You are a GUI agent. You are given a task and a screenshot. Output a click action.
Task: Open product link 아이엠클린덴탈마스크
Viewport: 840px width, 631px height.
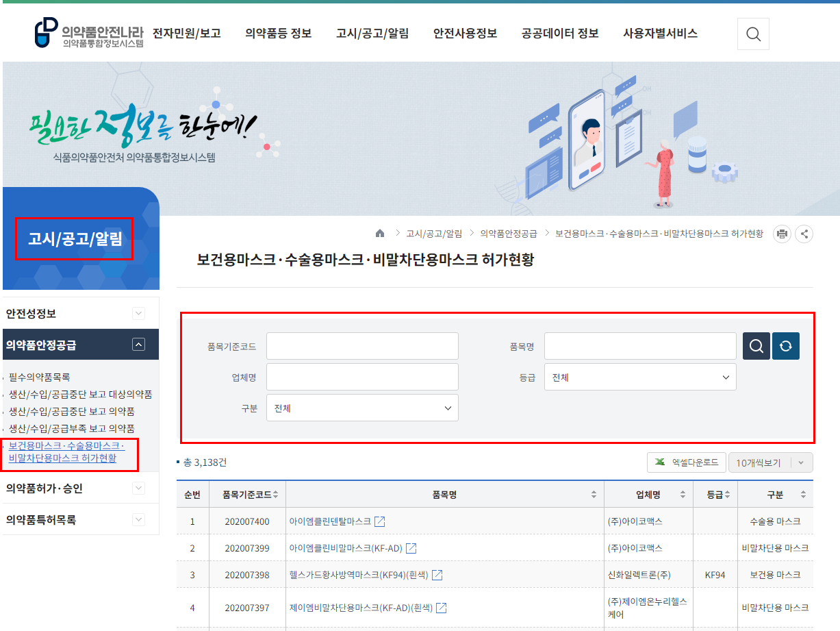pos(330,521)
